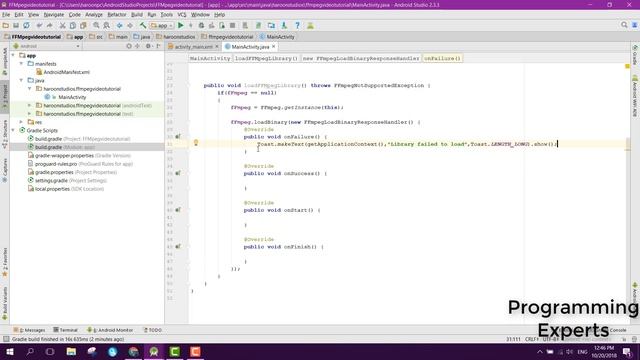Open the VCS menu
640x360 pixels.
pos(182,15)
